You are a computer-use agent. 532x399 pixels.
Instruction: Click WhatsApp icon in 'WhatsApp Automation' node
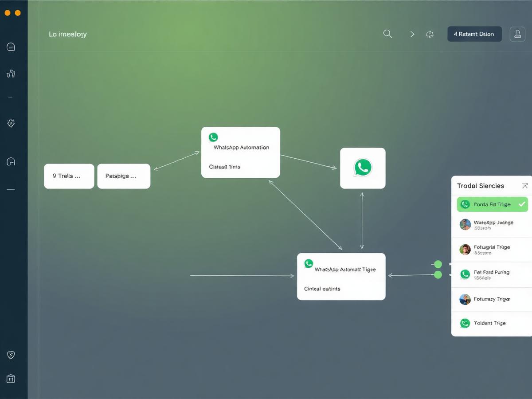point(213,137)
